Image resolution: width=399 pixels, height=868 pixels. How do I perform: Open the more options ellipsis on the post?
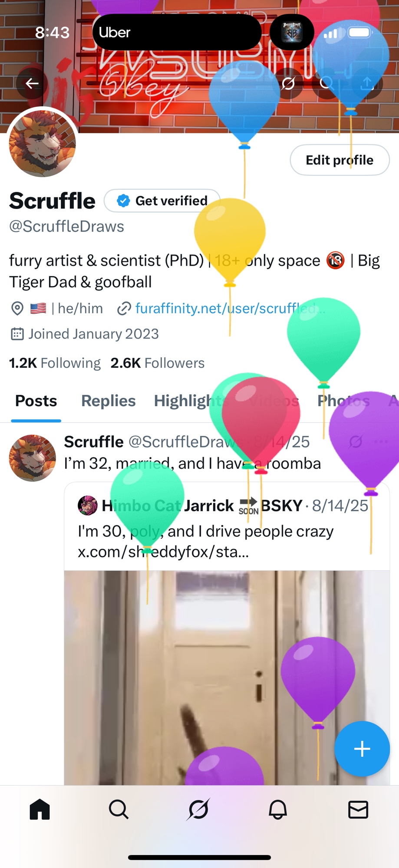click(381, 442)
